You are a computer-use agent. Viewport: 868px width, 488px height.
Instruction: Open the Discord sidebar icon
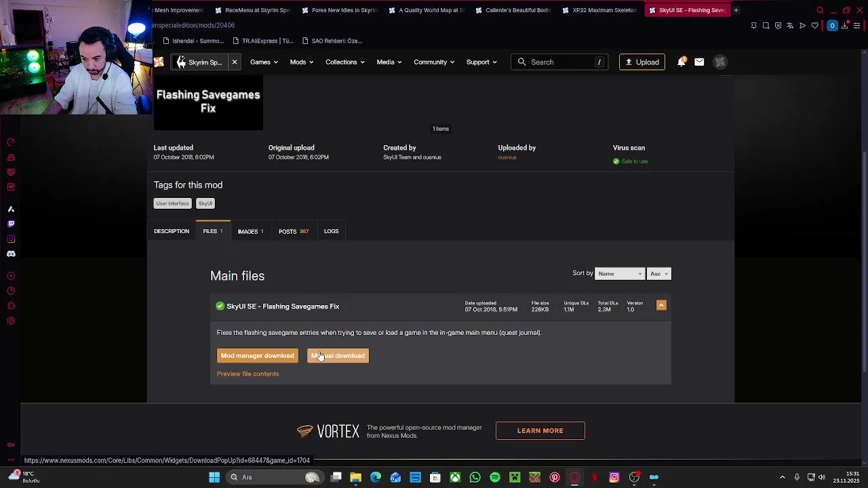pos(11,253)
